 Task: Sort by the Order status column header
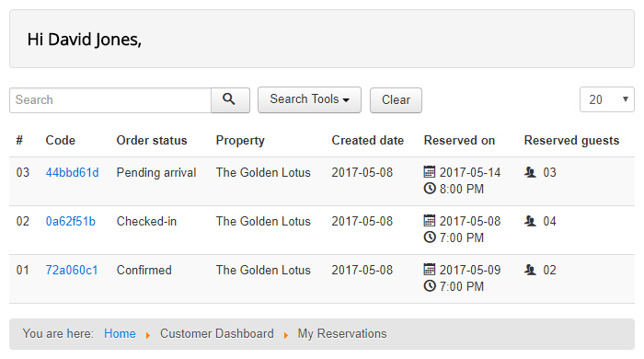point(152,141)
